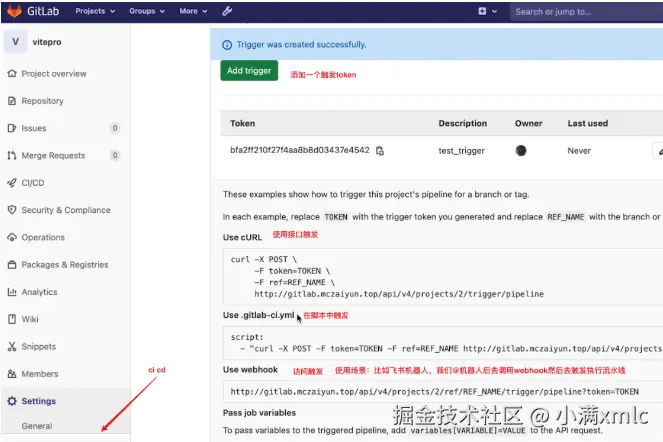The image size is (663, 442).
Task: Click the Issues sidebar icon
Action: (12, 128)
